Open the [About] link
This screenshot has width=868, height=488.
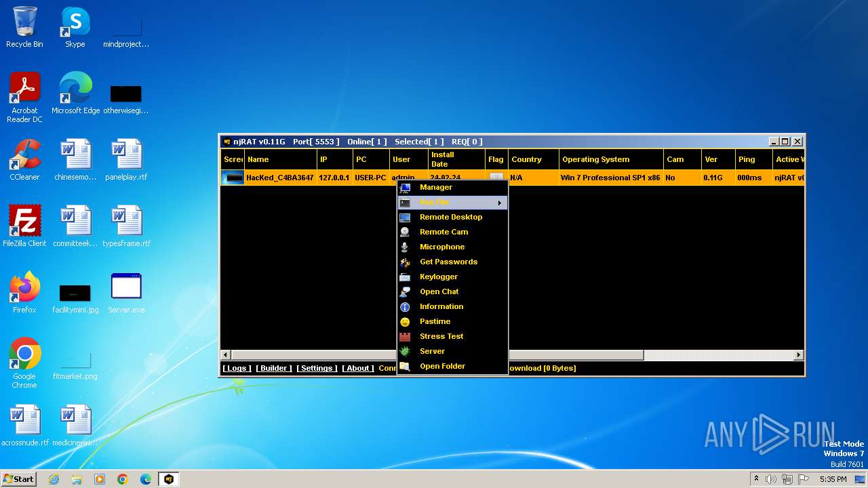tap(358, 368)
